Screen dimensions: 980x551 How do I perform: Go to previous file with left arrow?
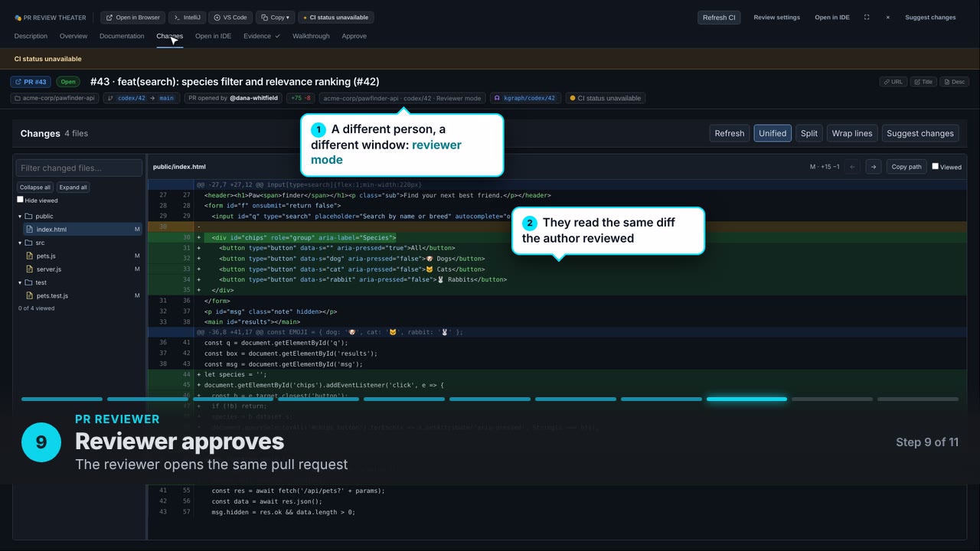pos(852,167)
